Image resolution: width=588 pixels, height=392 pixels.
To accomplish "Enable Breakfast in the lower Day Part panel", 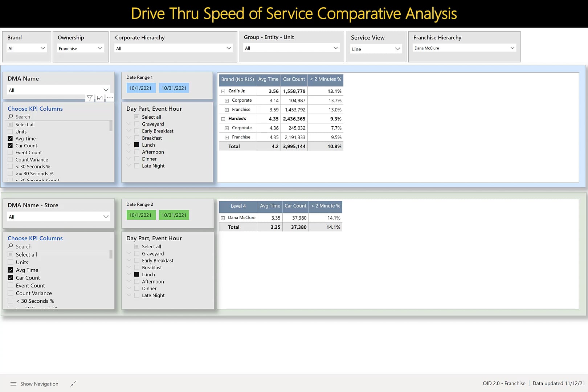I will tap(136, 268).
